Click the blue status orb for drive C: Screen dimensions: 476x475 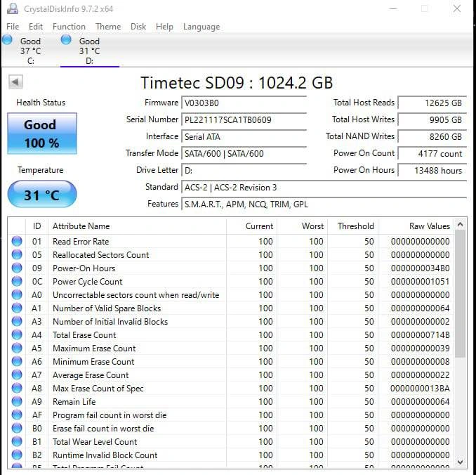(x=7, y=40)
